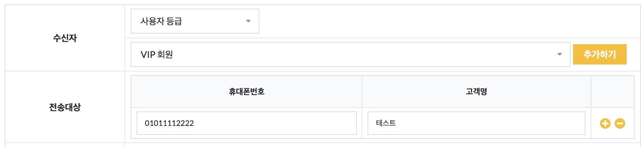Select the VIP 회원 text in grade selector
The height and width of the screenshot is (147, 644).
tap(157, 54)
